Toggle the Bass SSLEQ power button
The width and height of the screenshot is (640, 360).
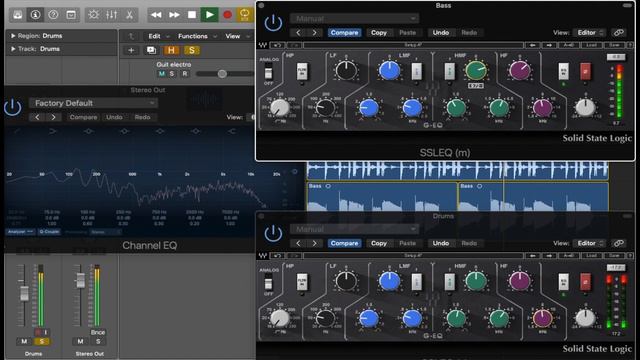[x=273, y=23]
